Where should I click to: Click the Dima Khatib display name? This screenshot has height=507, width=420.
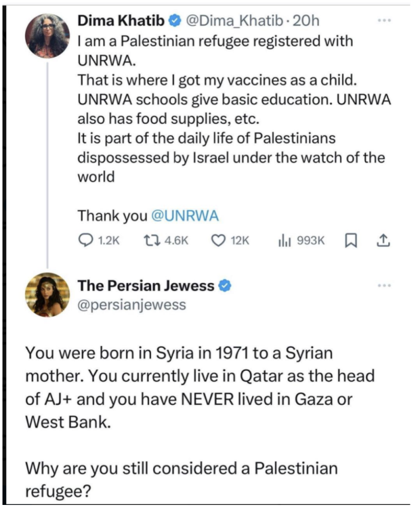121,21
